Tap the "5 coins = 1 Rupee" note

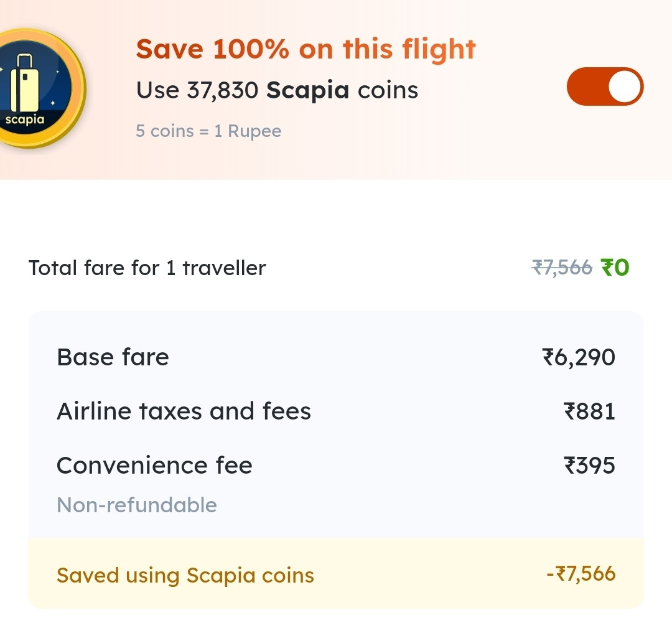coord(208,131)
